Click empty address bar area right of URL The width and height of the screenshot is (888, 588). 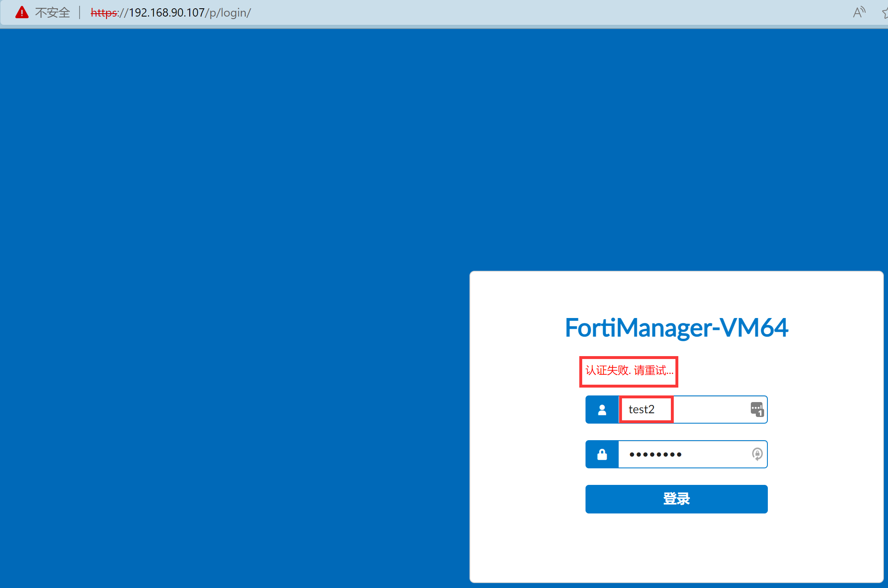pos(539,13)
